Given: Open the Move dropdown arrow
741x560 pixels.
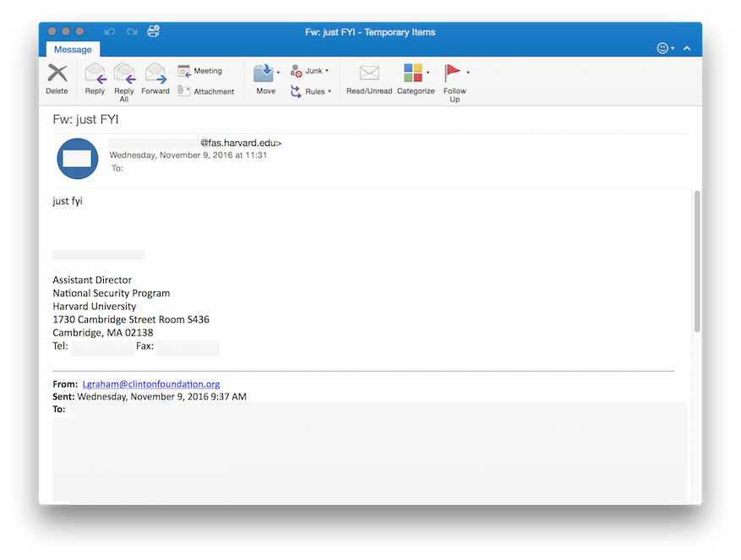Looking at the screenshot, I should (x=278, y=73).
